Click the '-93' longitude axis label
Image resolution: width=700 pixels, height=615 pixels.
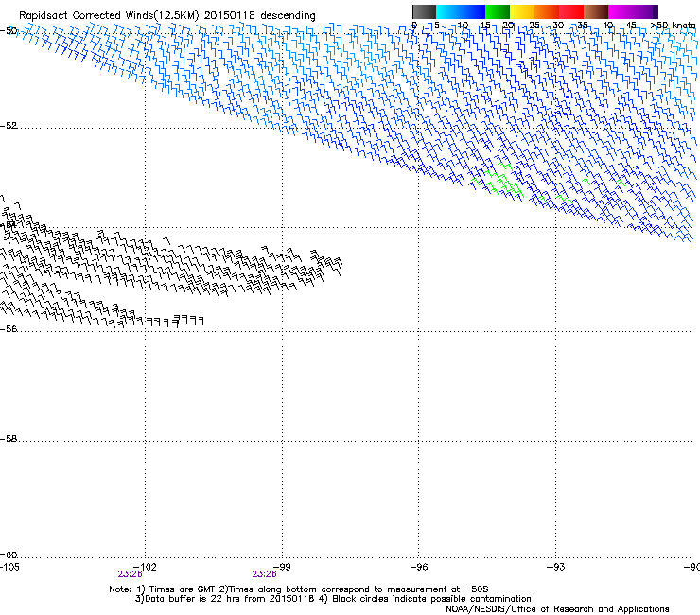coord(556,567)
